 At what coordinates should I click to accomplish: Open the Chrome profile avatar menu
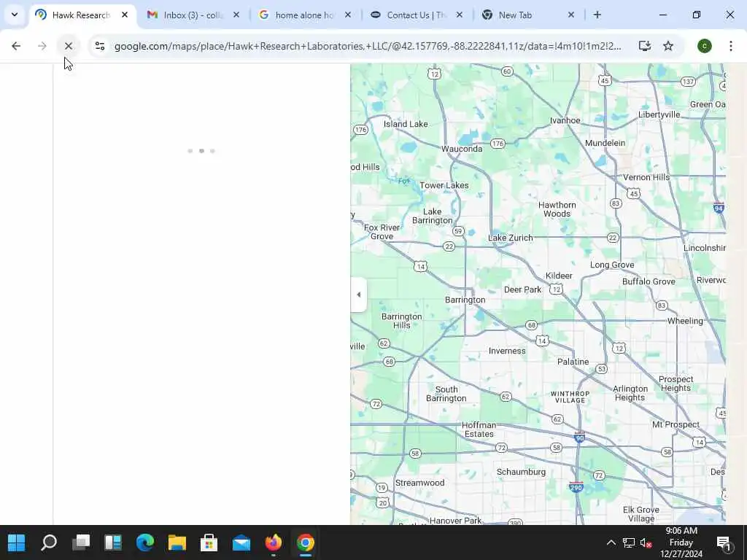point(704,46)
